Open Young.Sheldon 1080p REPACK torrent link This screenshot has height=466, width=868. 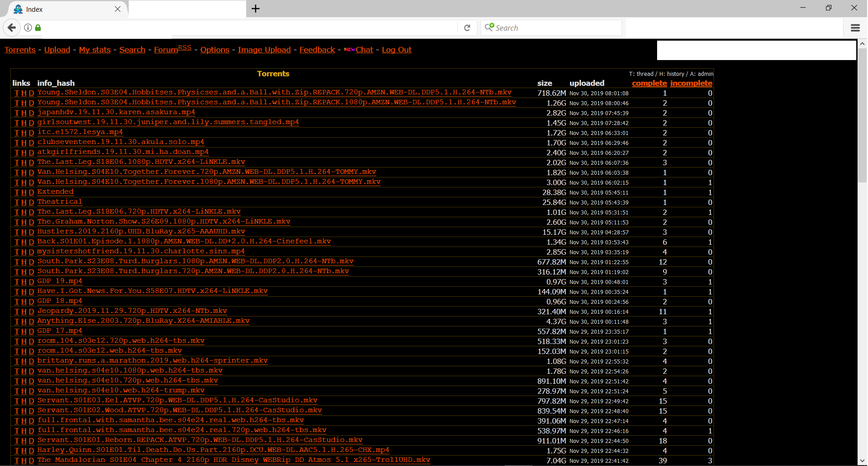click(x=276, y=103)
